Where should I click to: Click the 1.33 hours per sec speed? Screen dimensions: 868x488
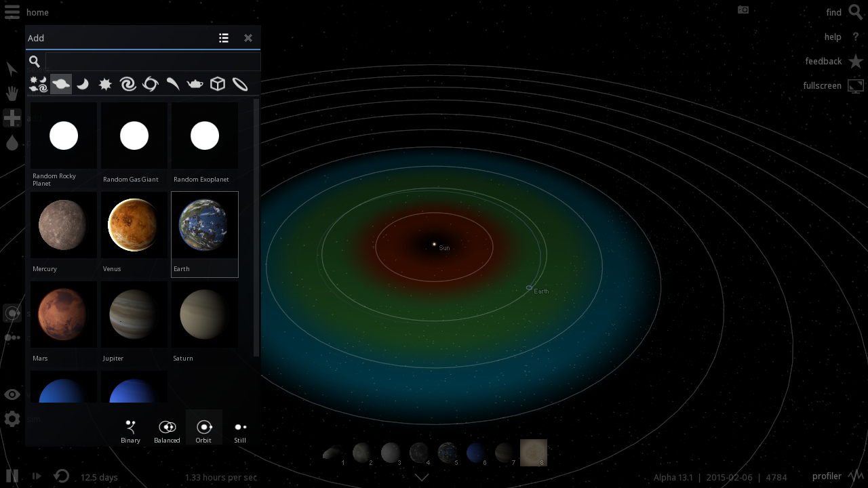tap(221, 477)
